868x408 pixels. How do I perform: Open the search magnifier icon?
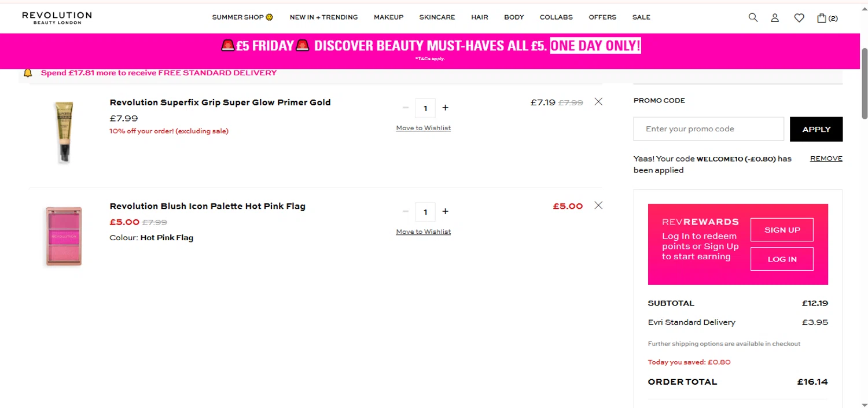click(x=753, y=17)
